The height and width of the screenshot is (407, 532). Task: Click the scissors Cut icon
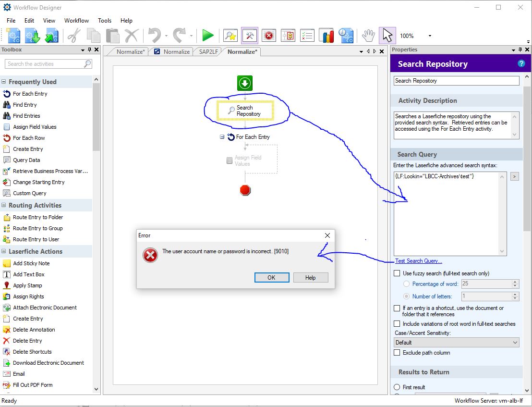(x=74, y=36)
